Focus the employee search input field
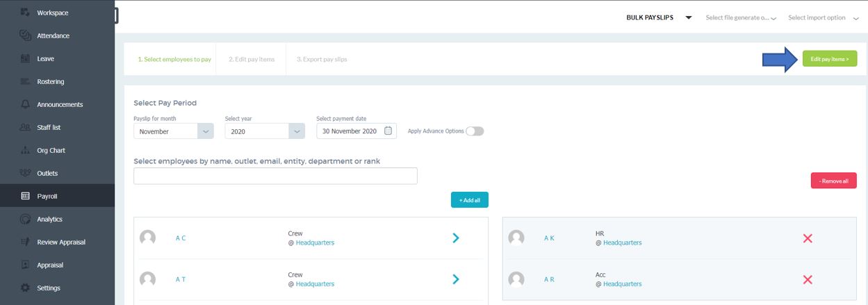Screen dimensions: 868x305 275,176
